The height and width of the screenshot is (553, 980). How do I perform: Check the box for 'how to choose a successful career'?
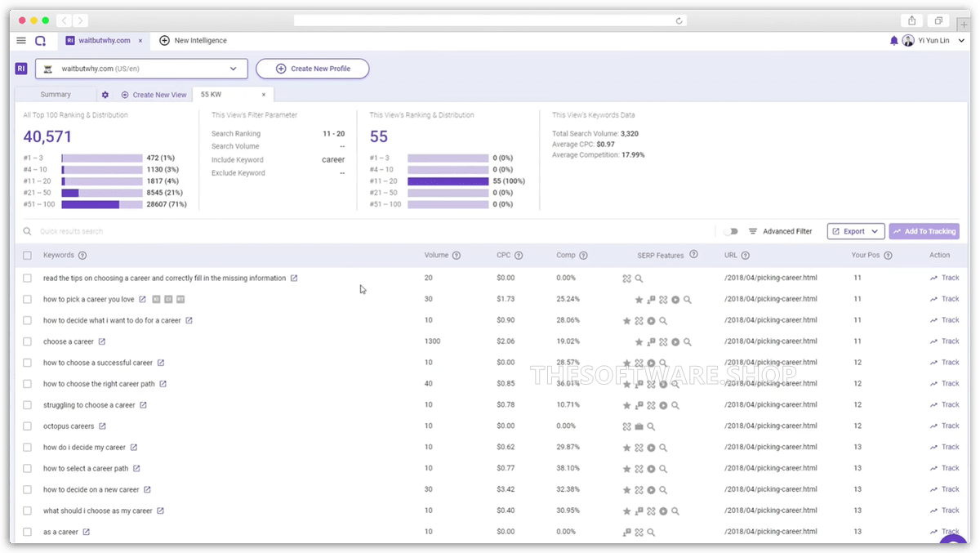(27, 363)
